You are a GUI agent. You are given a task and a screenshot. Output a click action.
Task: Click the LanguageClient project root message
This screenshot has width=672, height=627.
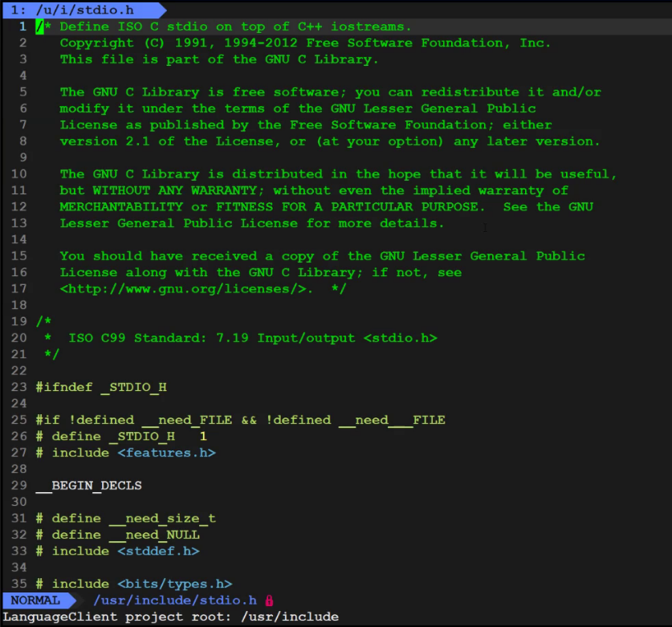170,617
